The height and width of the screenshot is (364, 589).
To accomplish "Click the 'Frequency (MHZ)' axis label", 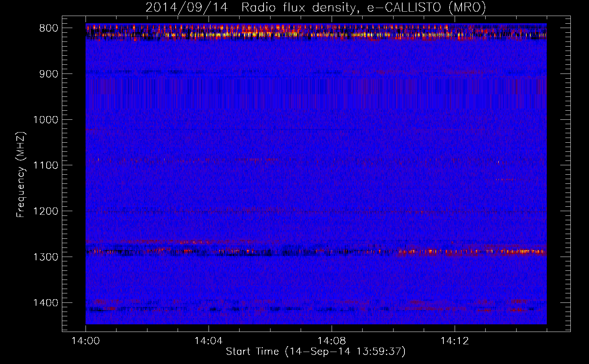I will [21, 175].
